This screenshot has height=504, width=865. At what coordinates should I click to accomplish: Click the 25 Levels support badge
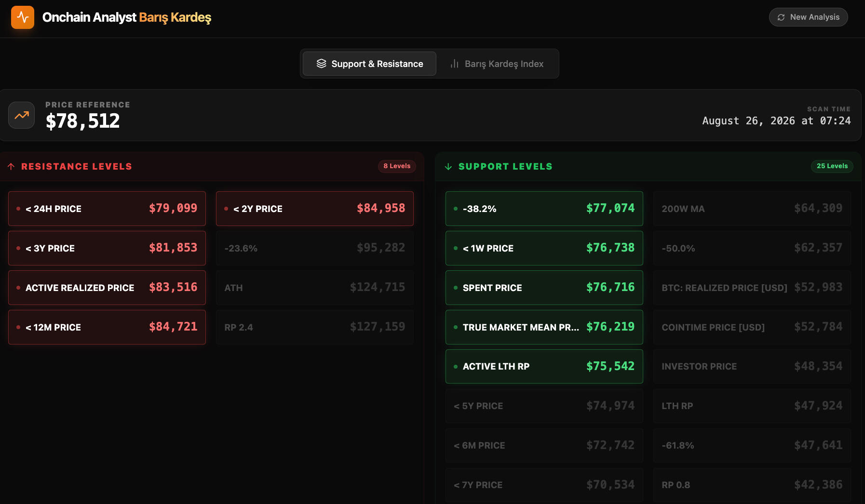click(832, 166)
